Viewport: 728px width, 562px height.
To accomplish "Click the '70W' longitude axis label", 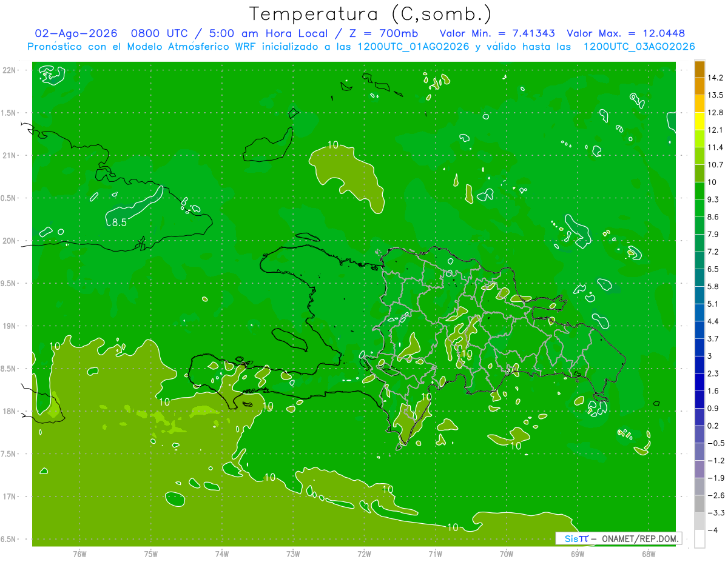I will [x=507, y=554].
